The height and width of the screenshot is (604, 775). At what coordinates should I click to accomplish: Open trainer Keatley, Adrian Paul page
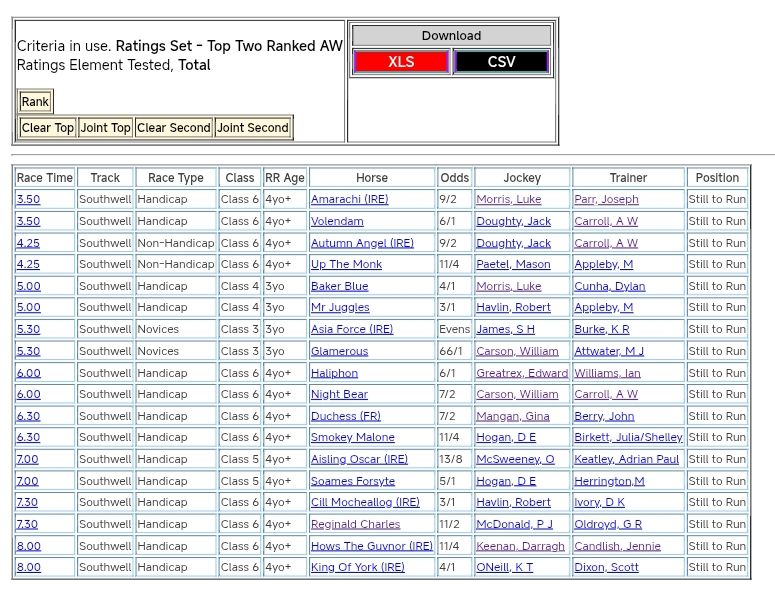point(626,460)
